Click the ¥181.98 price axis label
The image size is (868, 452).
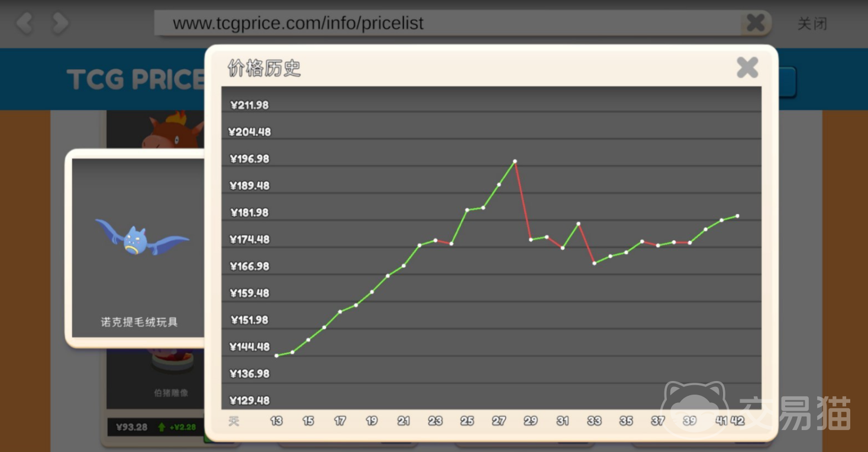(249, 212)
